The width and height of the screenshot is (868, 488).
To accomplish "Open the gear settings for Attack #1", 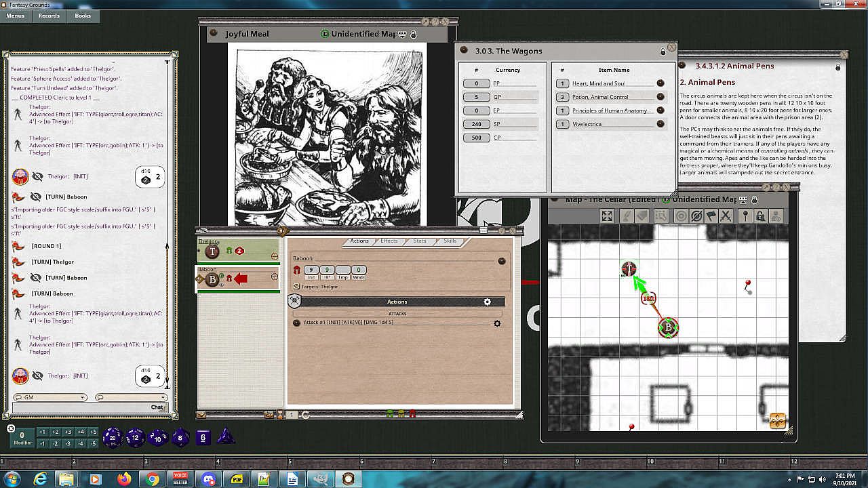I will [497, 323].
